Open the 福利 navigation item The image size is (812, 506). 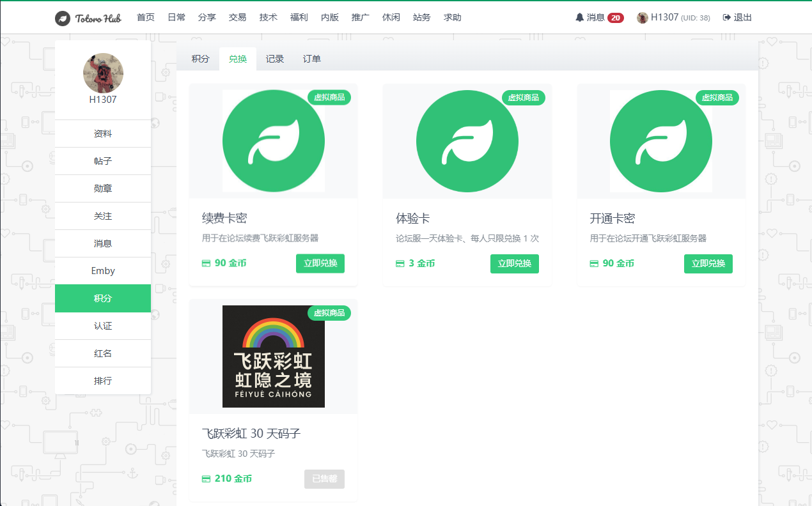coord(299,18)
